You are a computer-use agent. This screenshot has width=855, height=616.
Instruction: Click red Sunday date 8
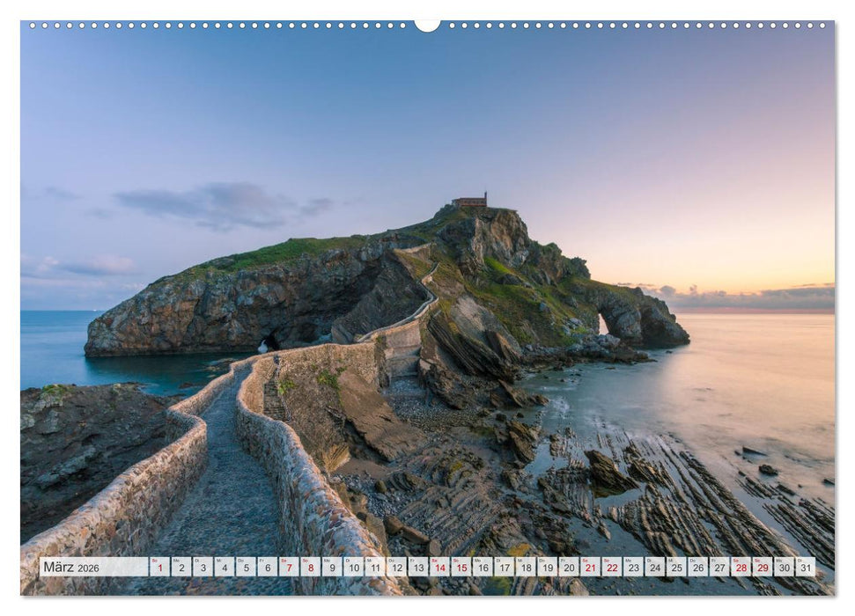coord(310,568)
